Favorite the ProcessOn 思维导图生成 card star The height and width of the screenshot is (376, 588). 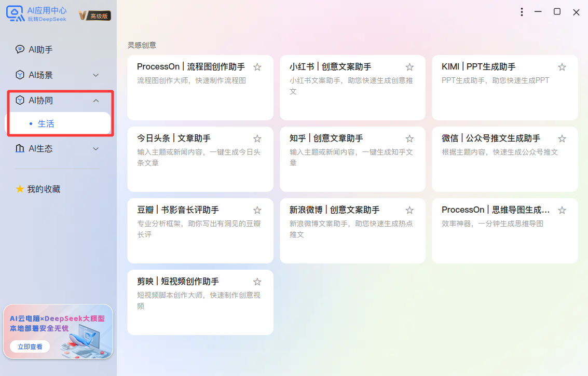(x=562, y=211)
